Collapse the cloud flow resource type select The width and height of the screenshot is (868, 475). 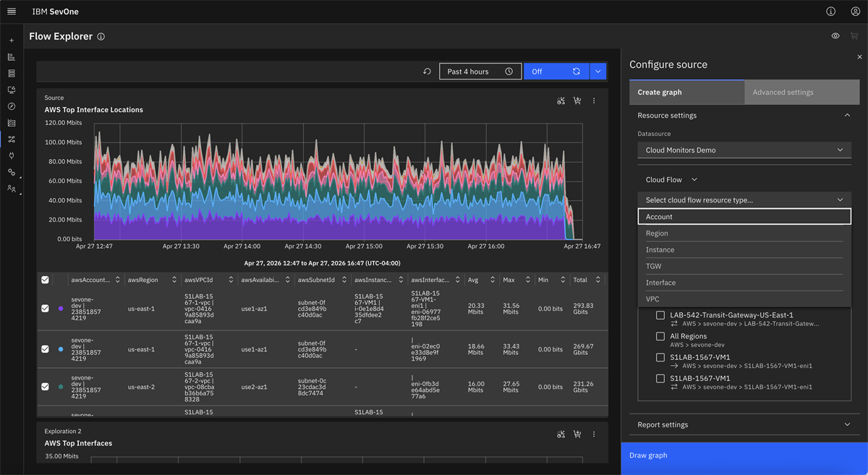click(744, 200)
